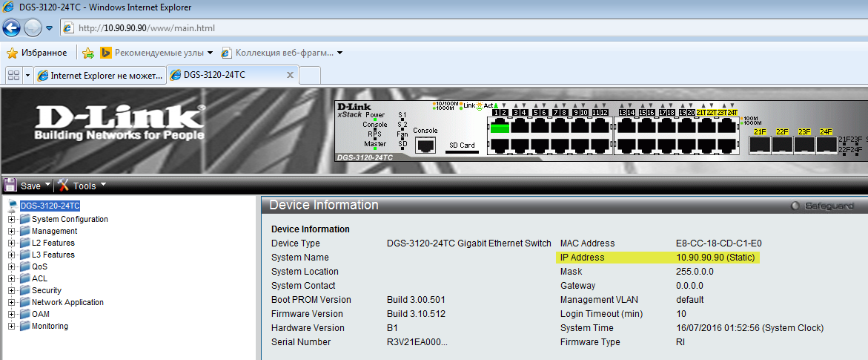868x360 pixels.
Task: Select the Monitoring tree item
Action: [x=50, y=326]
